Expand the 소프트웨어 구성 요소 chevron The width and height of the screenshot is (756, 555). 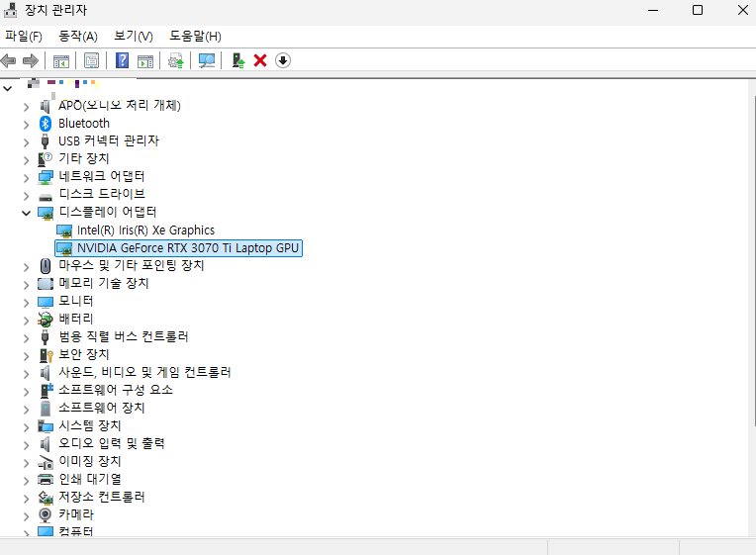[x=26, y=391]
